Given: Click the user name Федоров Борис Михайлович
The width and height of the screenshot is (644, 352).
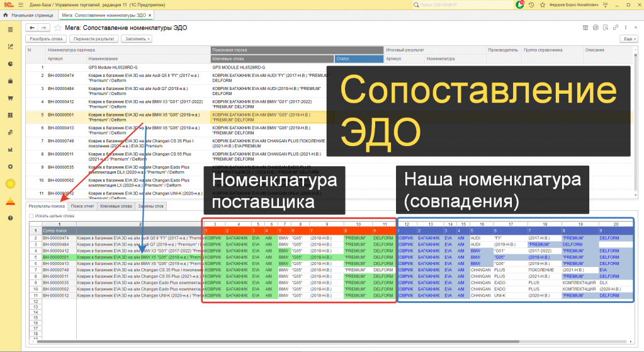Looking at the screenshot, I should (x=573, y=5).
